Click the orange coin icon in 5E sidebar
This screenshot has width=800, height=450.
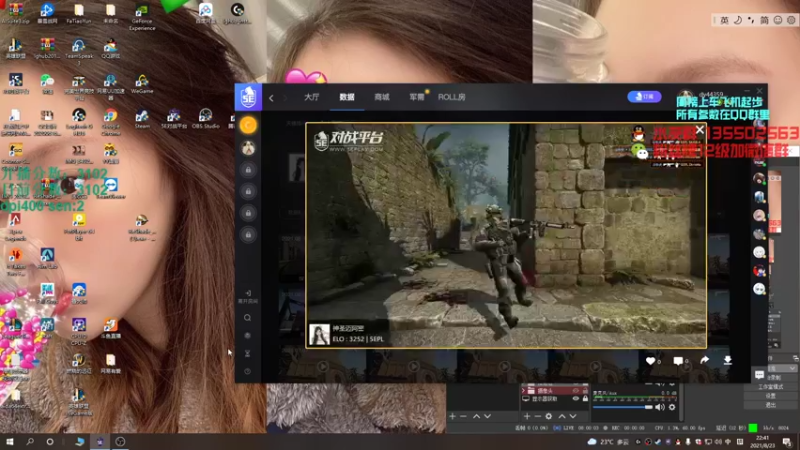coord(248,125)
